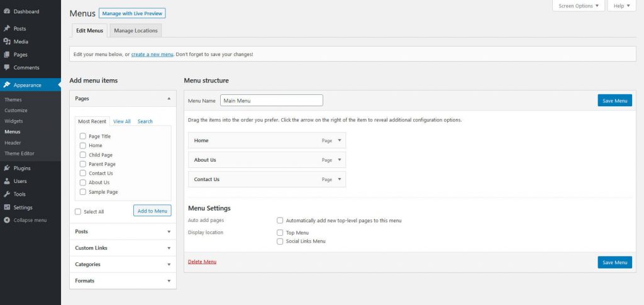Click the Users icon in sidebar
644x305 pixels.
coord(6,181)
